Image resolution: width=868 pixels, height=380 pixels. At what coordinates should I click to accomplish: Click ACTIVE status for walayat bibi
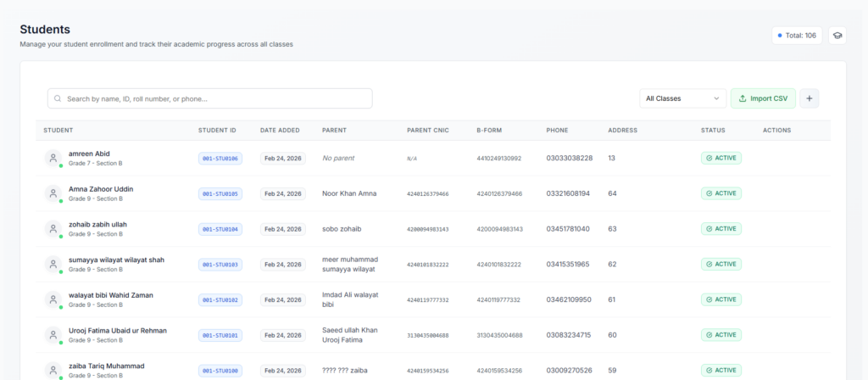[x=721, y=299]
